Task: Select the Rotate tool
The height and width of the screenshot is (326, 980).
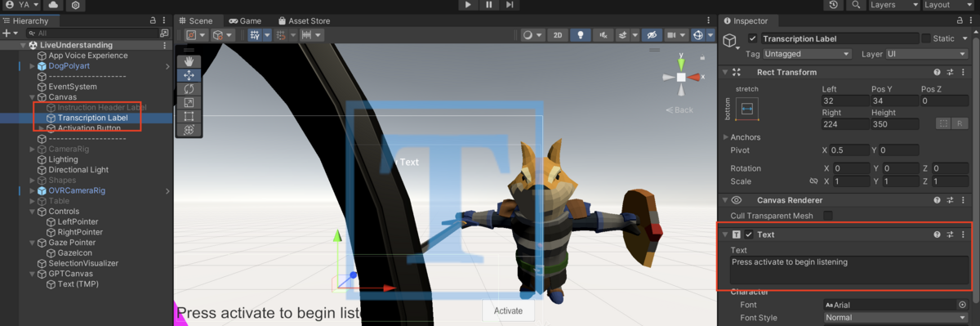Action: 189,89
